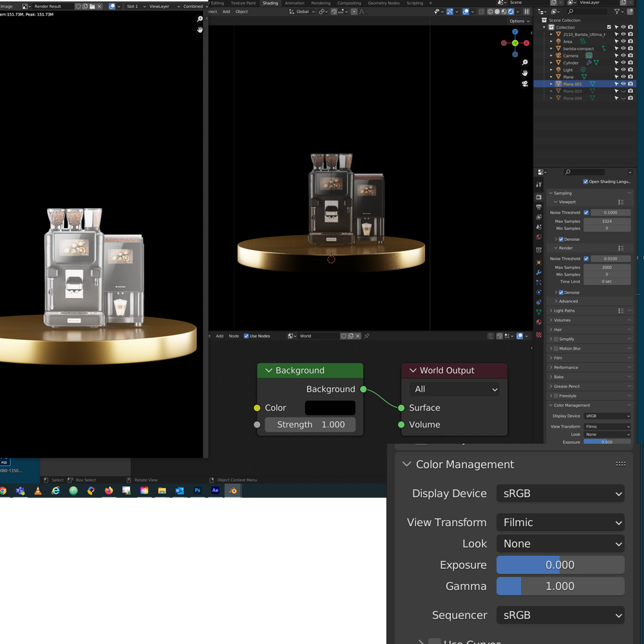Uncheck Use Nodes in the node editor
The height and width of the screenshot is (644, 644).
tap(247, 336)
